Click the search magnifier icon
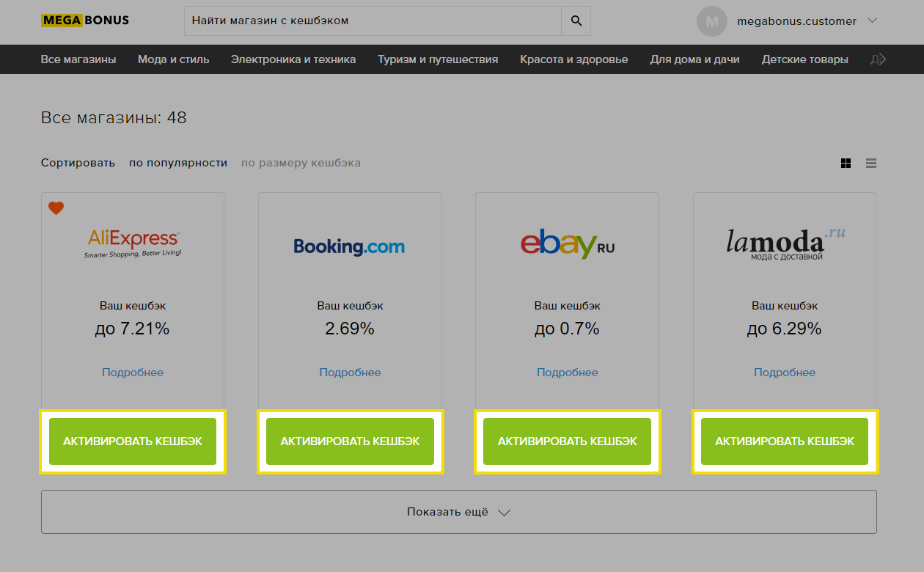 click(x=576, y=21)
